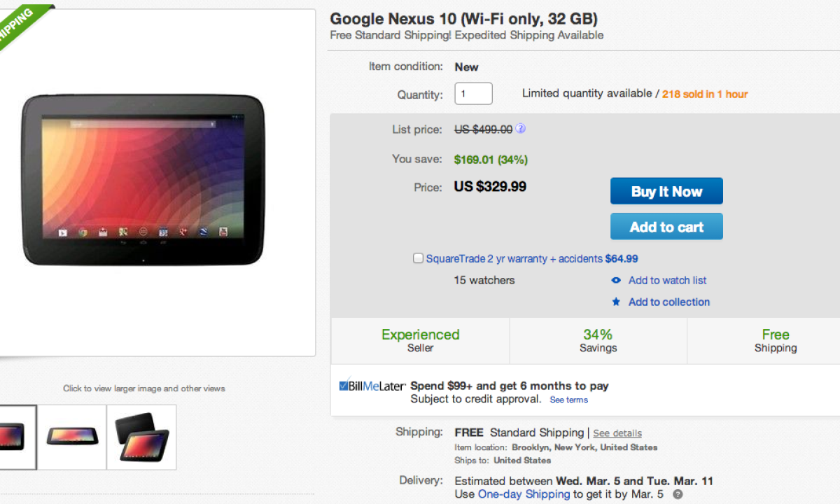Image resolution: width=840 pixels, height=504 pixels.
Task: Click the BillMeLater logo
Action: (x=372, y=386)
